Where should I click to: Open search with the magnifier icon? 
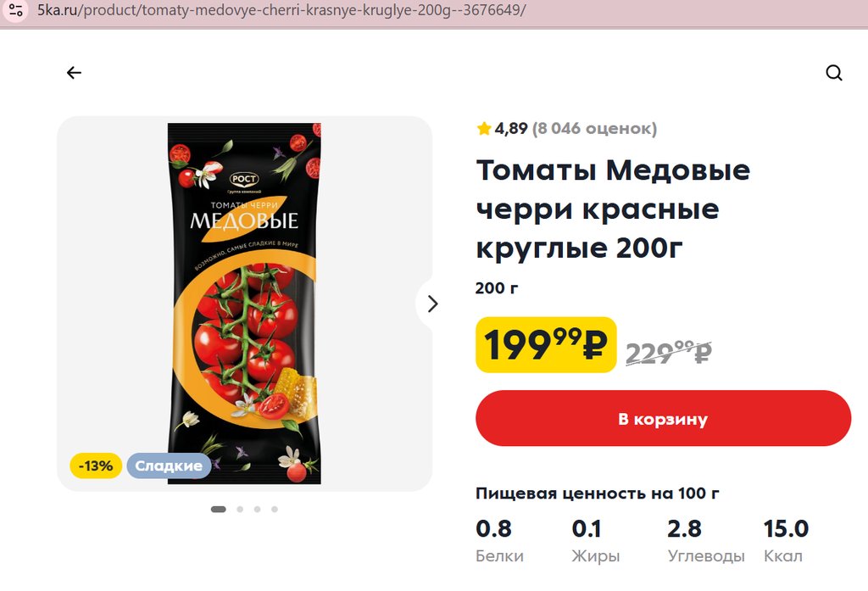[x=834, y=73]
